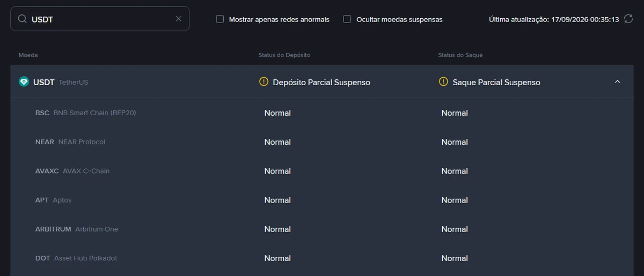
Task: Click ARBITRUM withdrawal status "Normal"
Action: coord(455,229)
